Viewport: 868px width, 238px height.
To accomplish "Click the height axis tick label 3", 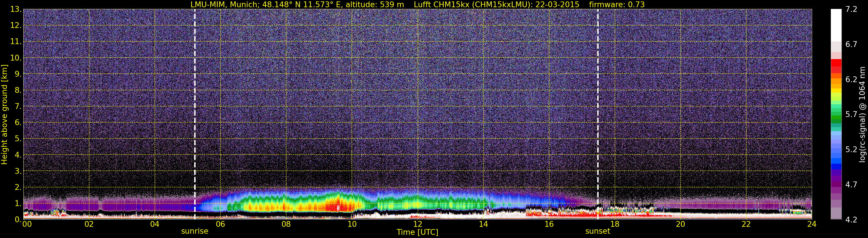I will tap(18, 171).
